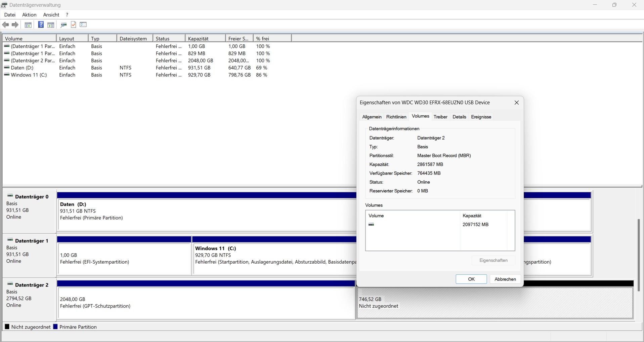The width and height of the screenshot is (644, 342).
Task: Open the Ereignisse tab
Action: [x=481, y=117]
